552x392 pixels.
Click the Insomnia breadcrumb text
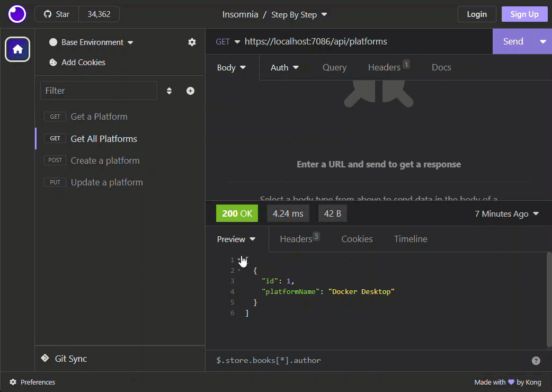(x=240, y=15)
